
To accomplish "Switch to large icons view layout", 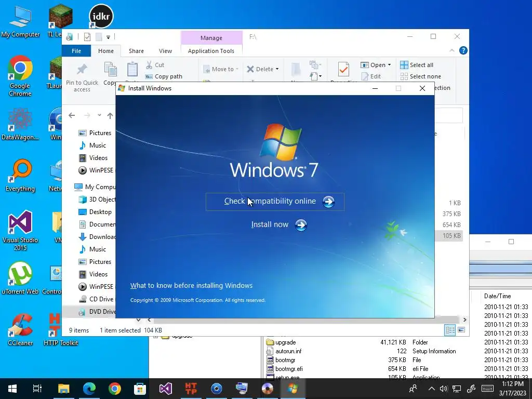I will click(461, 330).
